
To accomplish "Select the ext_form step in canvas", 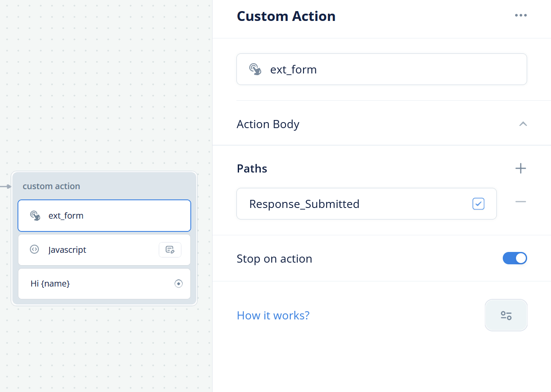I will (x=104, y=216).
